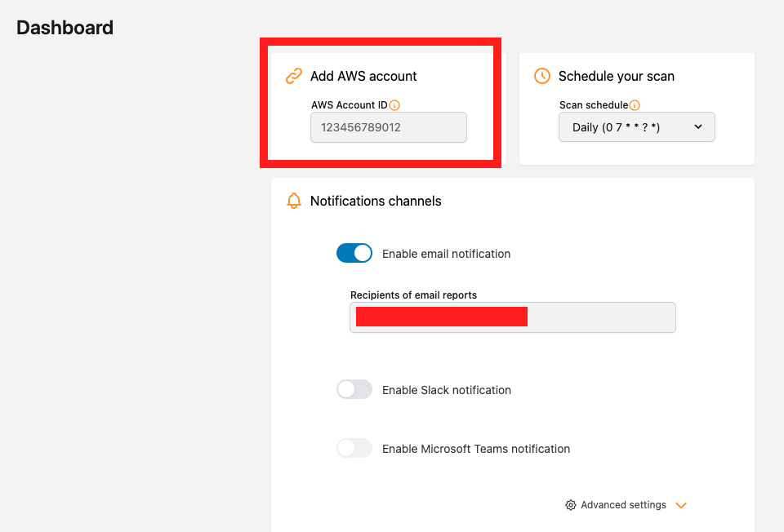Click the redacted email recipient entry

(441, 317)
